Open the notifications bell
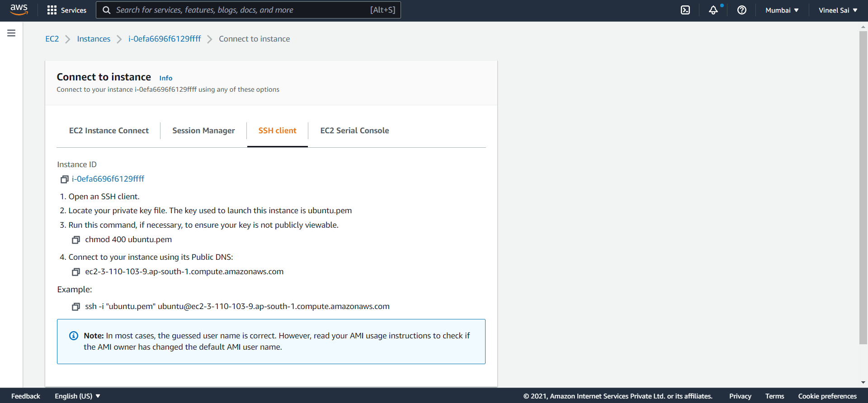The width and height of the screenshot is (868, 403). click(713, 10)
